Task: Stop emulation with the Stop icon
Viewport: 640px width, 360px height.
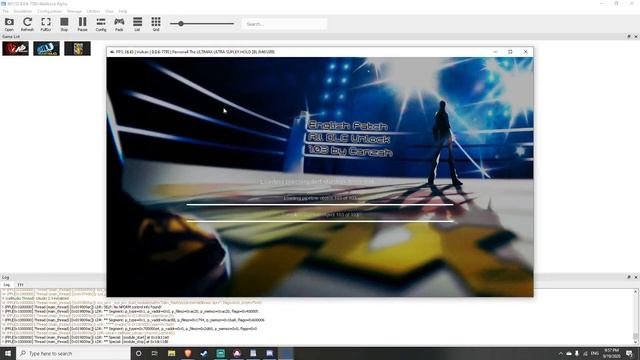Action: click(x=64, y=24)
